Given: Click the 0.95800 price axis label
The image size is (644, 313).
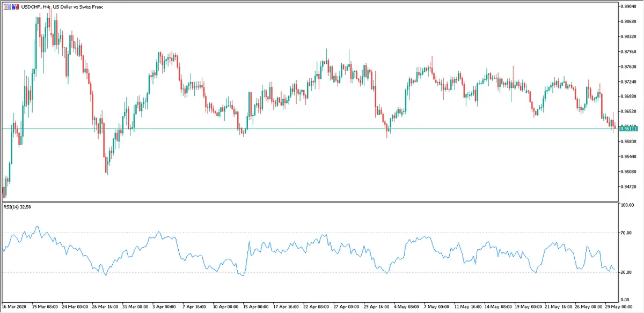Looking at the screenshot, I should click(x=630, y=141).
